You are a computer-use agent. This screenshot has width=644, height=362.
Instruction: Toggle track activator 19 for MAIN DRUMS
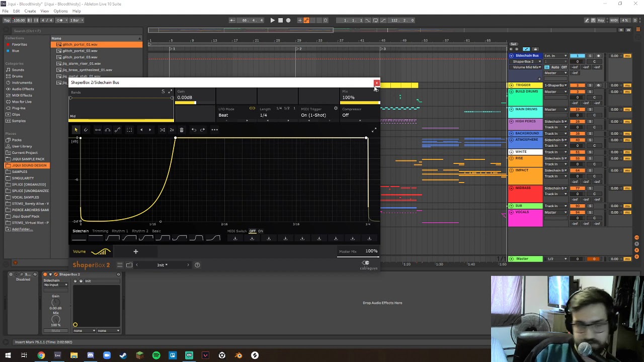[578, 110]
